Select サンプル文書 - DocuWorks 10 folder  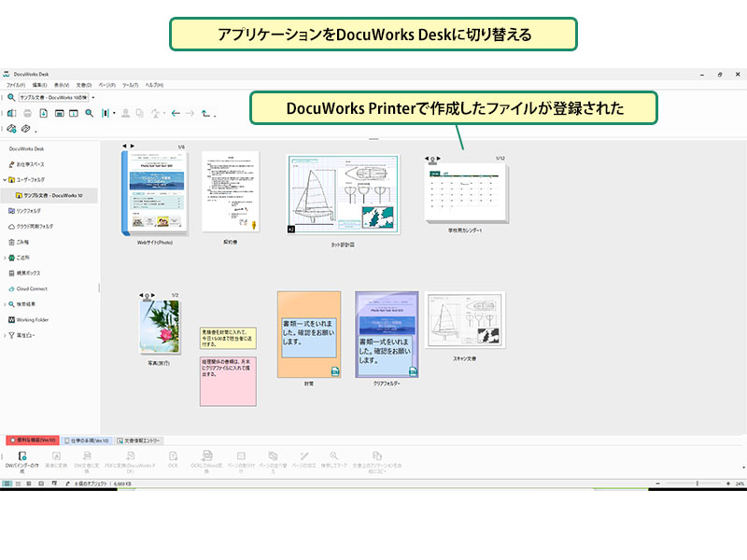point(49,195)
